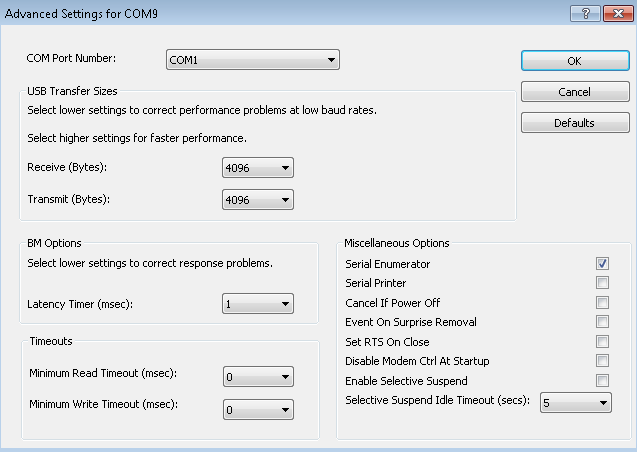Check Cancel If Power Off option

602,302
